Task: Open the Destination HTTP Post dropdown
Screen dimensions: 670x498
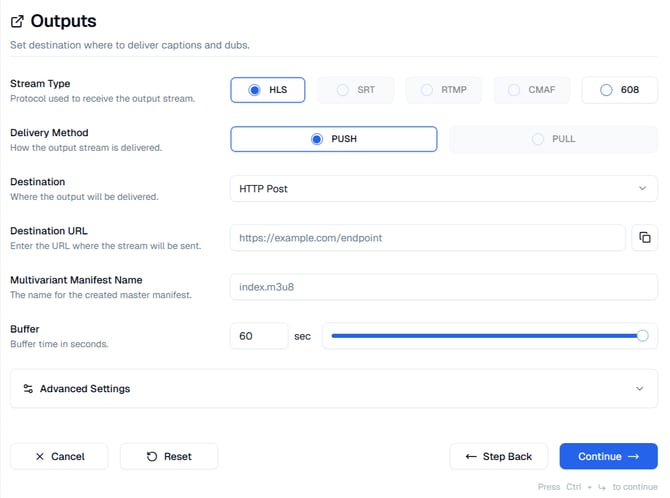Action: (x=443, y=188)
